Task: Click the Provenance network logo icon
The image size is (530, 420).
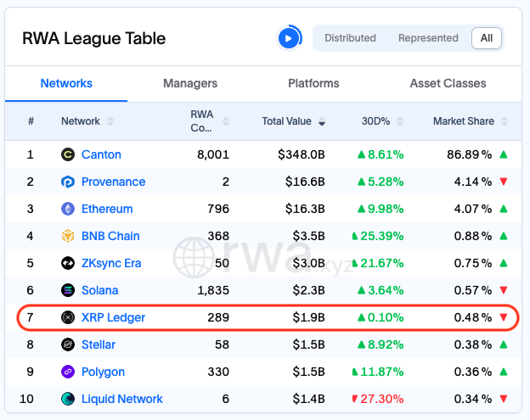Action: point(68,182)
